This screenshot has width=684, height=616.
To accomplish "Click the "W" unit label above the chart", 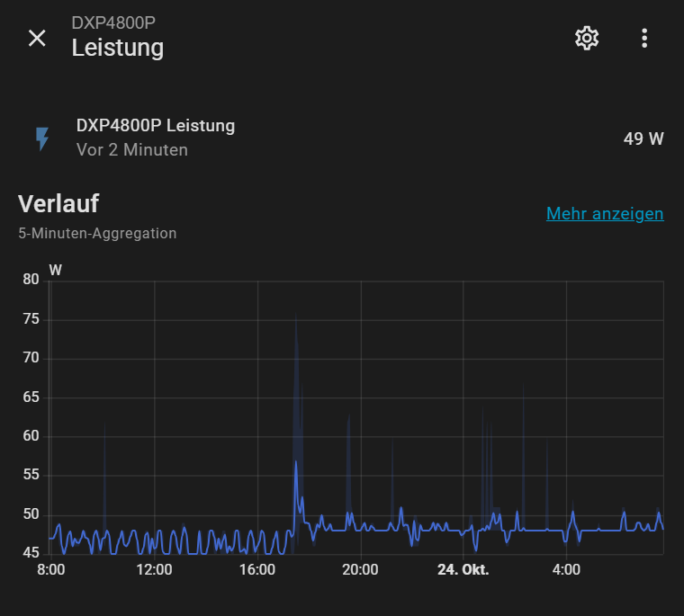I will pos(55,269).
